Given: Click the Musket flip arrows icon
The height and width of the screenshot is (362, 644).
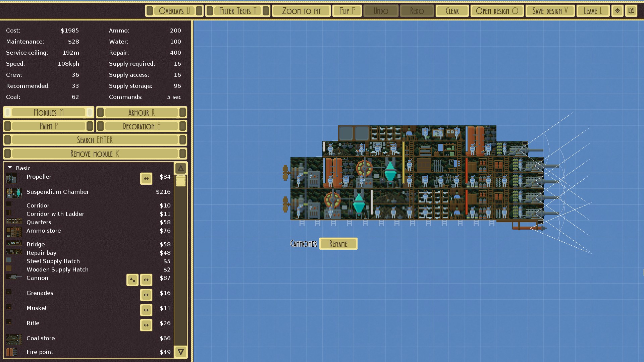Looking at the screenshot, I should coord(146,310).
